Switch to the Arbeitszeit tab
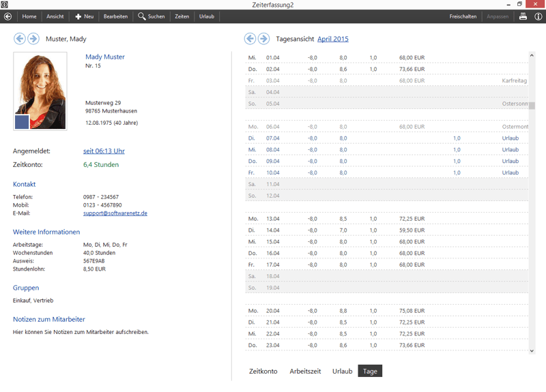546x392 pixels. click(305, 372)
